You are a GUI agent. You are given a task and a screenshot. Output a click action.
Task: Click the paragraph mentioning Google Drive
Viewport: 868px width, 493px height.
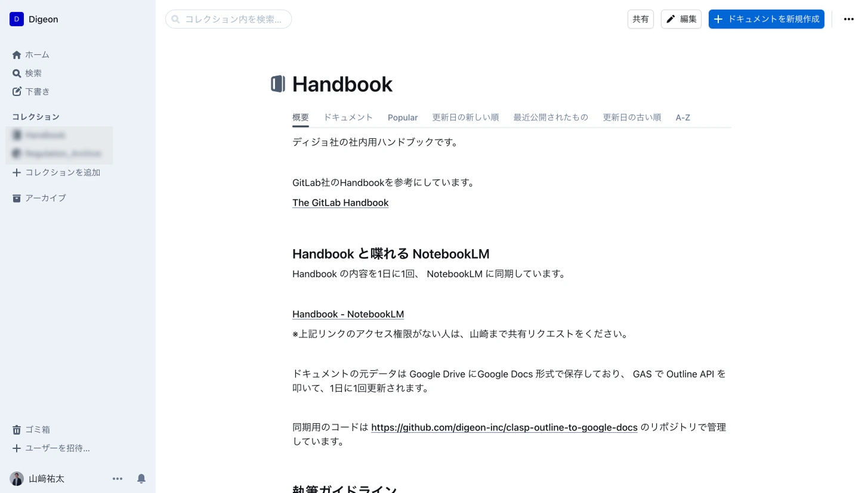[x=509, y=382]
